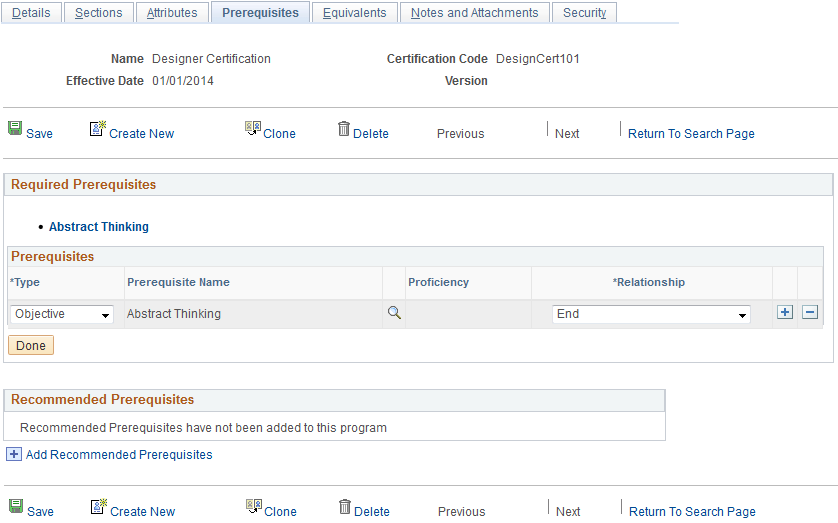Viewport: 838px width, 523px height.
Task: Click the Proficiency column header
Action: click(438, 282)
